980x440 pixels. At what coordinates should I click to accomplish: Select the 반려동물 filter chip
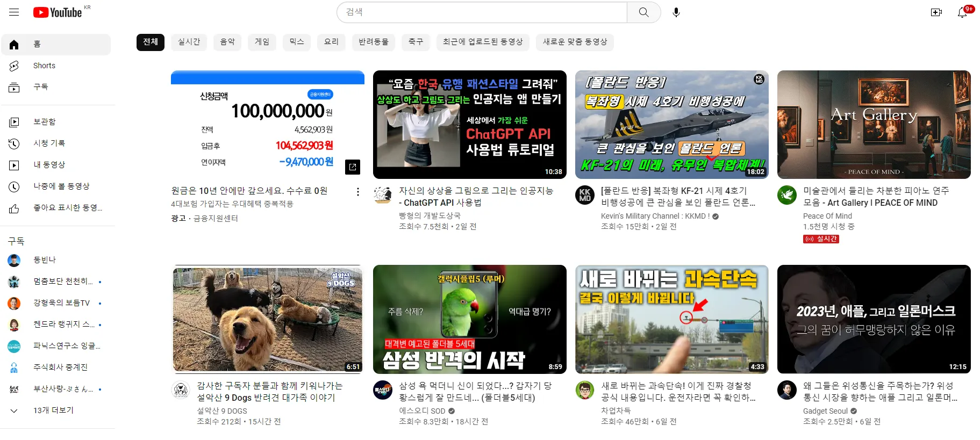(374, 42)
